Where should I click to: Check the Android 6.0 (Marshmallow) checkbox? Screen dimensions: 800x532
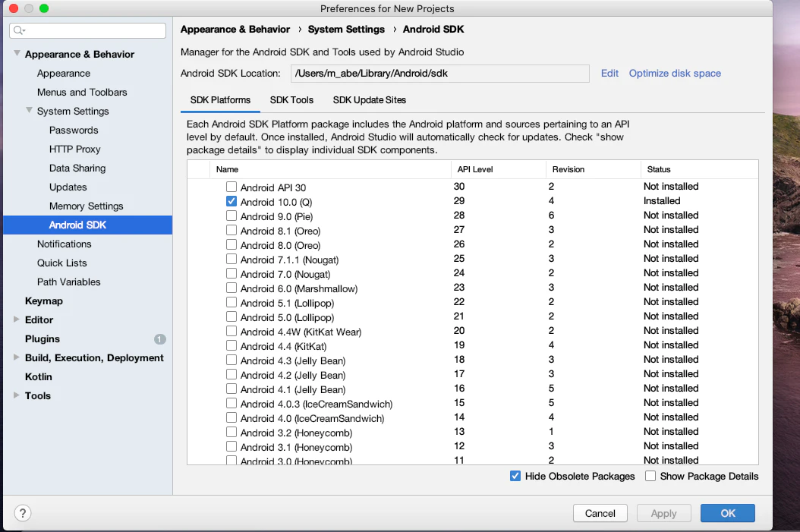pyautogui.click(x=231, y=288)
